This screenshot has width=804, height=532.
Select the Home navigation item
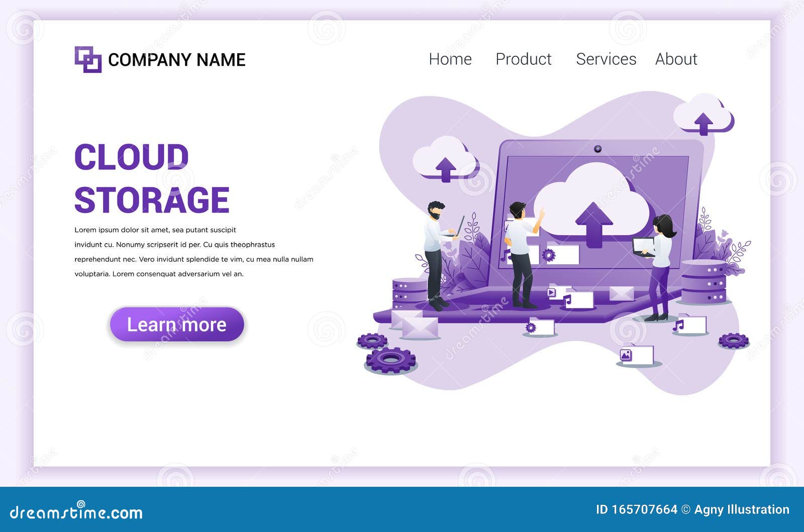tap(450, 59)
